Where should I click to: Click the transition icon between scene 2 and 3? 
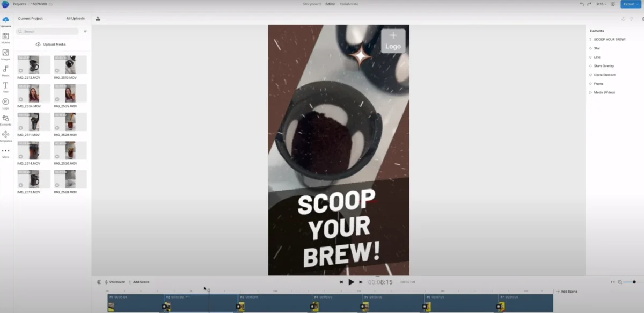coord(239,307)
